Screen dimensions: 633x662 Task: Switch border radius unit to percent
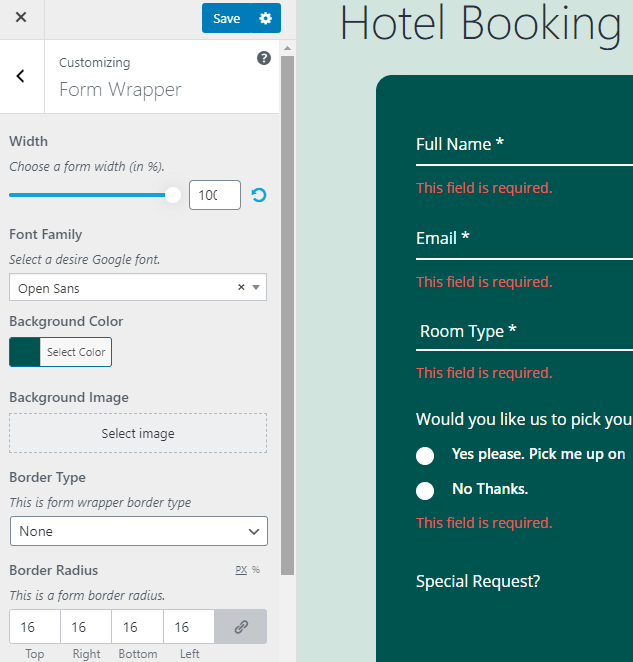[x=256, y=570]
